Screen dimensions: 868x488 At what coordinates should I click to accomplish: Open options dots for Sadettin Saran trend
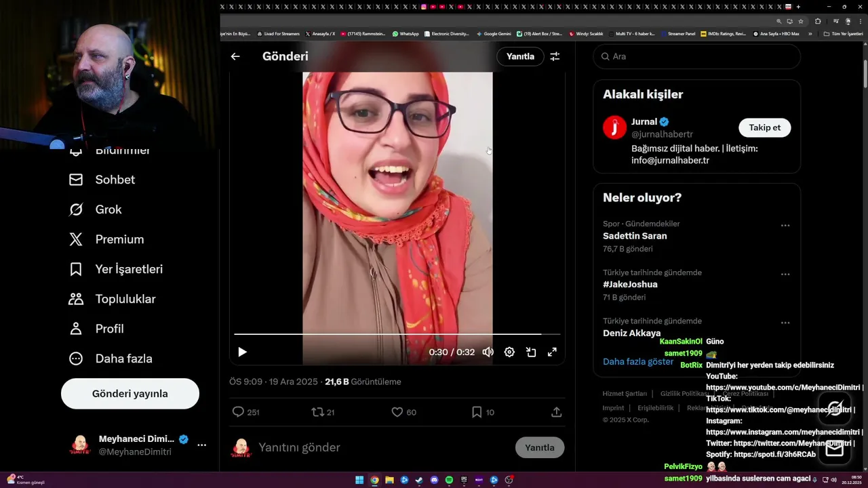pos(785,226)
